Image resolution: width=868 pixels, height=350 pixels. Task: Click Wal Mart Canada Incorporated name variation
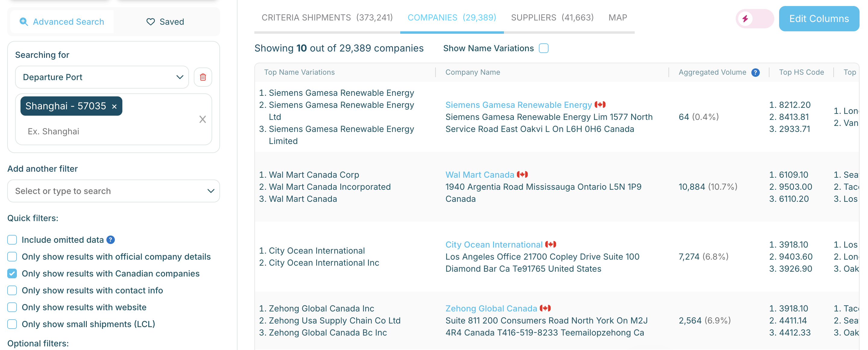329,187
